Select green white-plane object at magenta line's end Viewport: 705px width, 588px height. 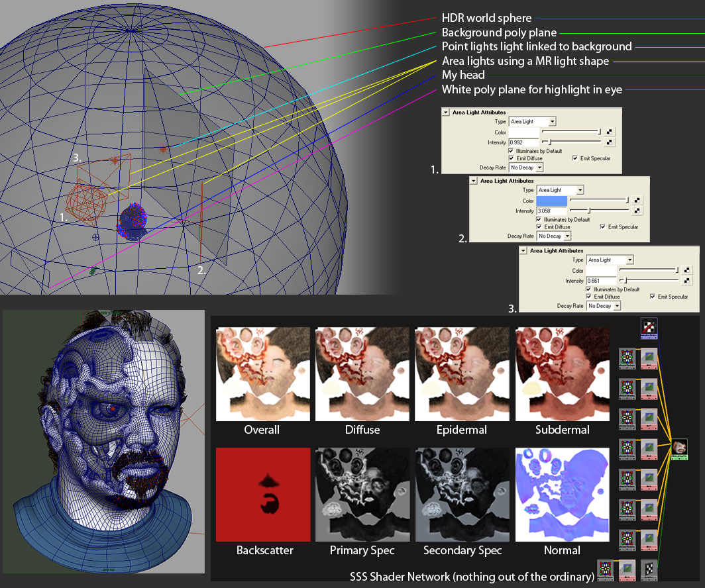93,270
